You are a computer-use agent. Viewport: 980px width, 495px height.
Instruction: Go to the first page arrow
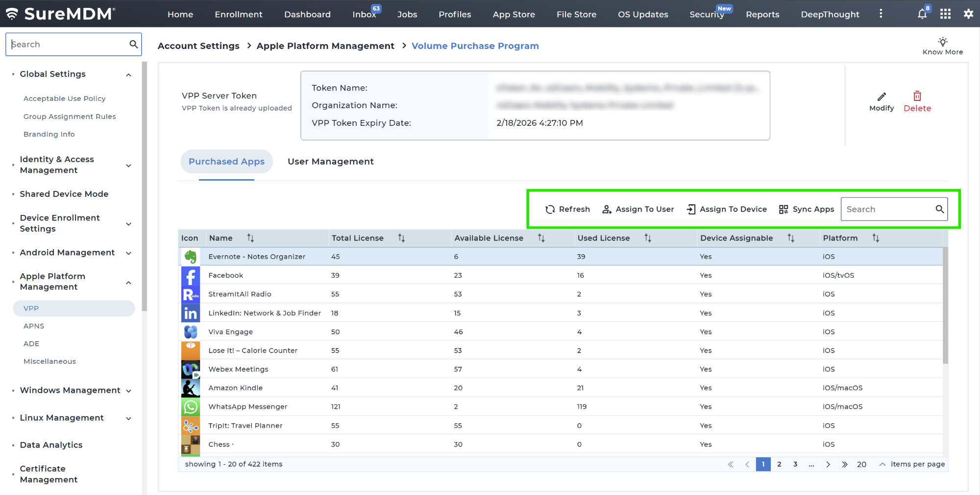click(731, 464)
